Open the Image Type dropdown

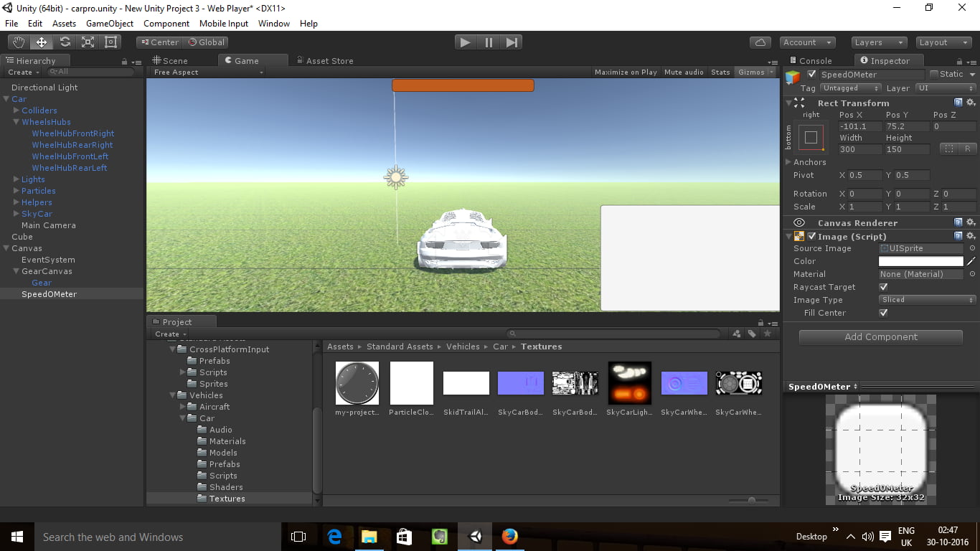pyautogui.click(x=926, y=299)
